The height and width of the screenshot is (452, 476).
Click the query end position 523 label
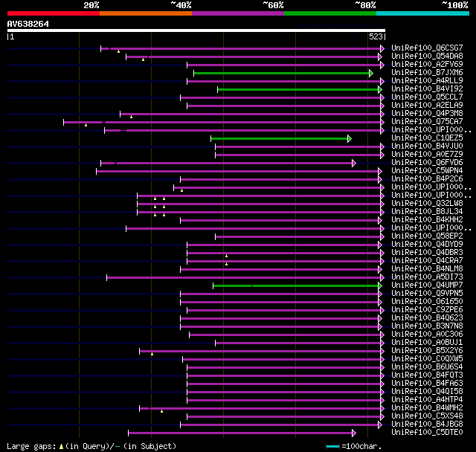[x=376, y=36]
